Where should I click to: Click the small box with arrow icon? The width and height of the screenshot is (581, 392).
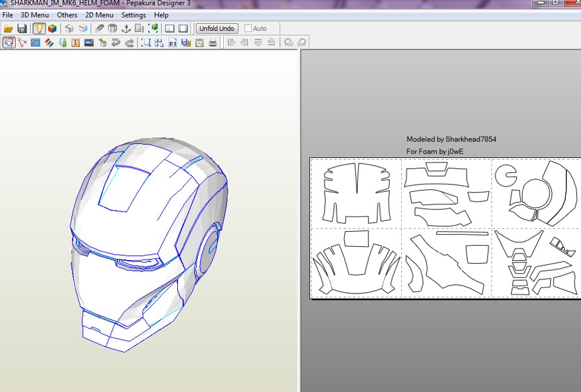pyautogui.click(x=103, y=42)
